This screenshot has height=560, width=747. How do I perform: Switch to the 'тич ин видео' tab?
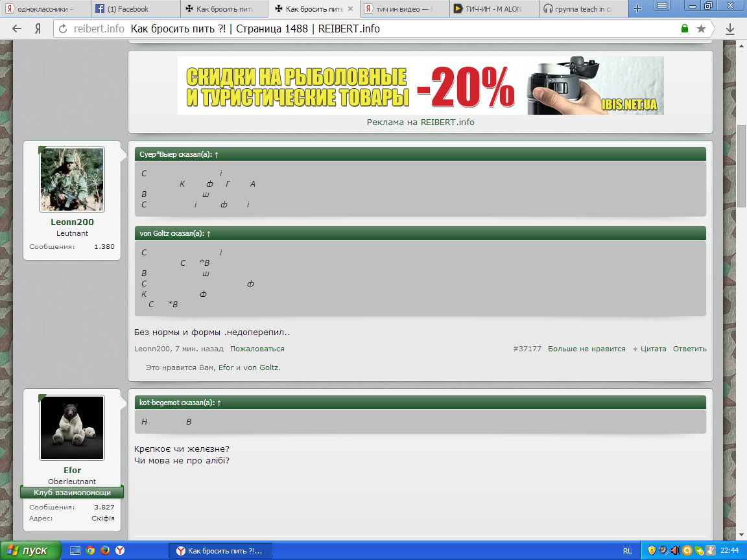click(404, 8)
